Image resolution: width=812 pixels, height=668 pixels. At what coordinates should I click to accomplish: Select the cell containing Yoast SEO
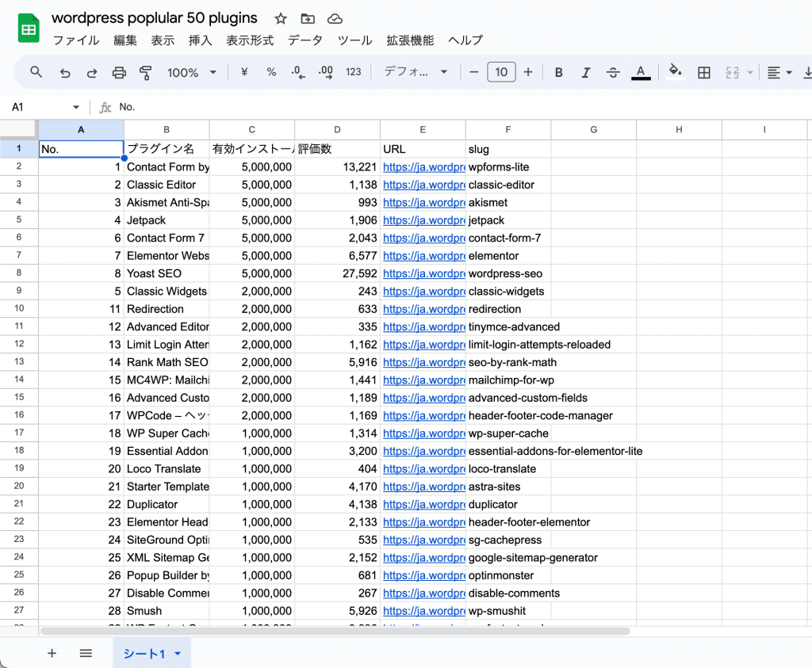pos(167,273)
